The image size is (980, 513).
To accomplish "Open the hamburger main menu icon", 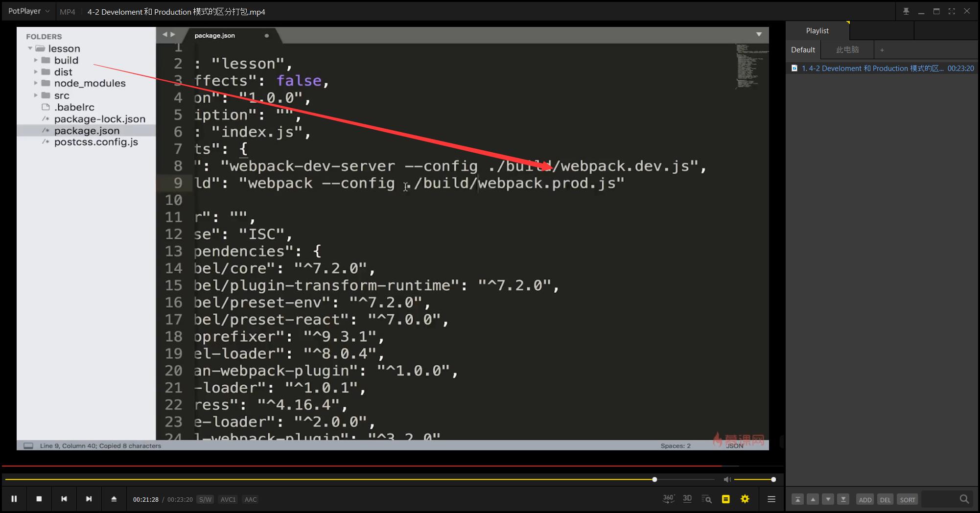I will [x=771, y=499].
